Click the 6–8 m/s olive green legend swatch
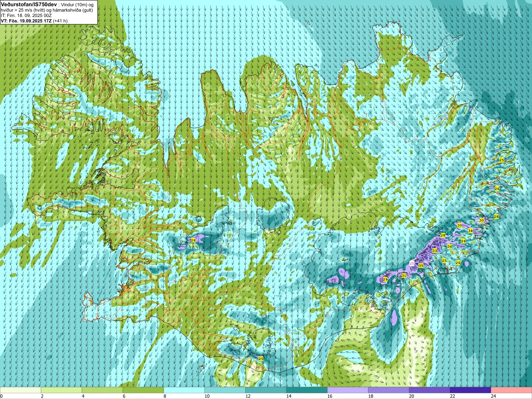Screen dimensions: 532x399 click(x=143, y=390)
